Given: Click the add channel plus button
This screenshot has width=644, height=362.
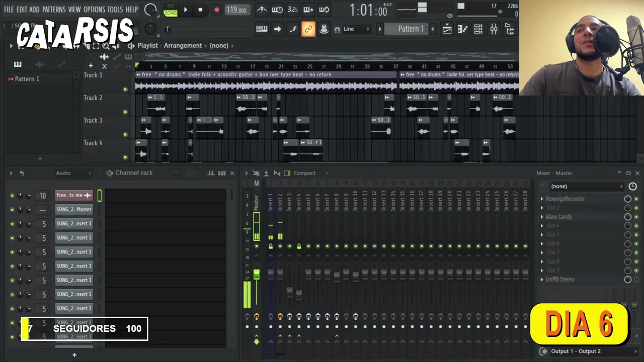Looking at the screenshot, I should pos(74,355).
